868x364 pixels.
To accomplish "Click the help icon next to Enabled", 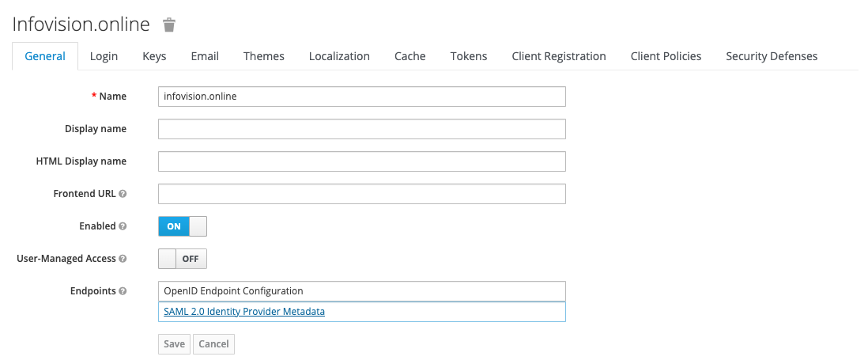I will coord(123,226).
